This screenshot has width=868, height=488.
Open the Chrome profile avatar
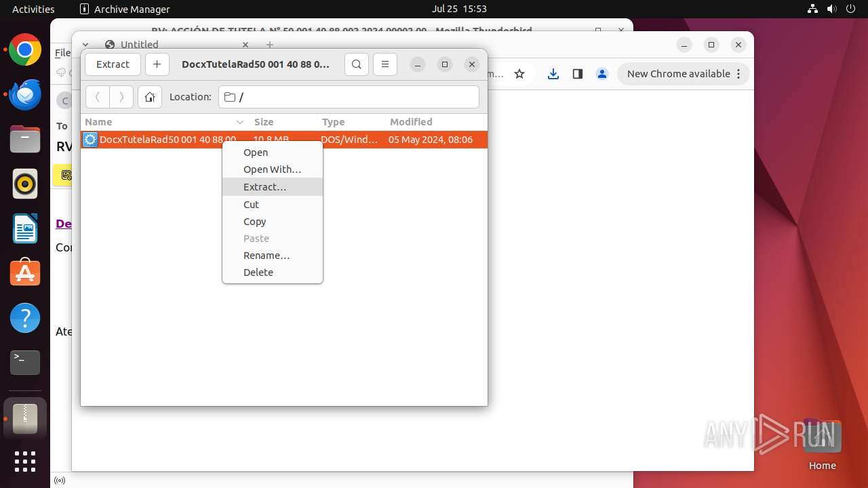[x=602, y=74]
